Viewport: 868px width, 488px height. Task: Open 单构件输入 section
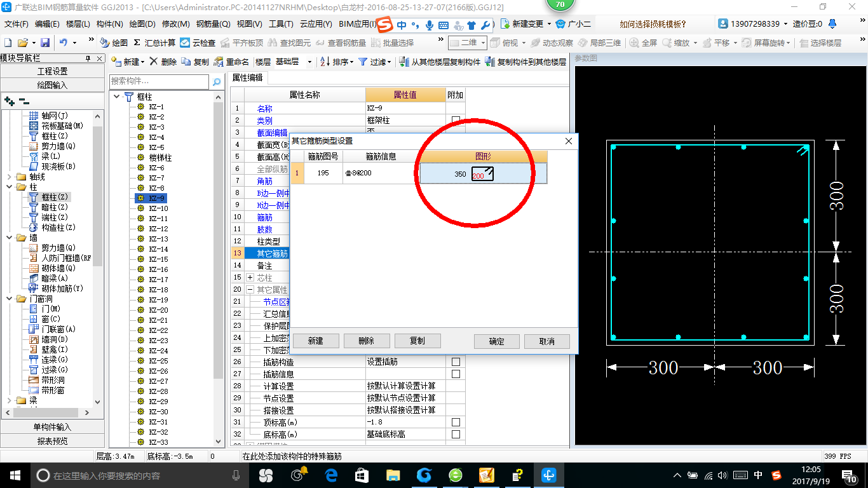pyautogui.click(x=52, y=427)
